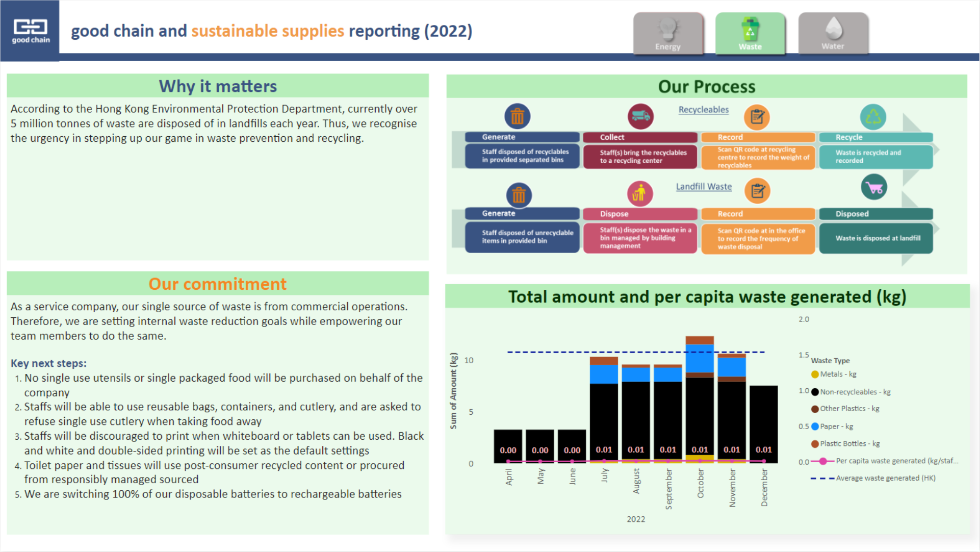Open the Water report tab
This screenshot has width=980, height=552.
pyautogui.click(x=833, y=33)
